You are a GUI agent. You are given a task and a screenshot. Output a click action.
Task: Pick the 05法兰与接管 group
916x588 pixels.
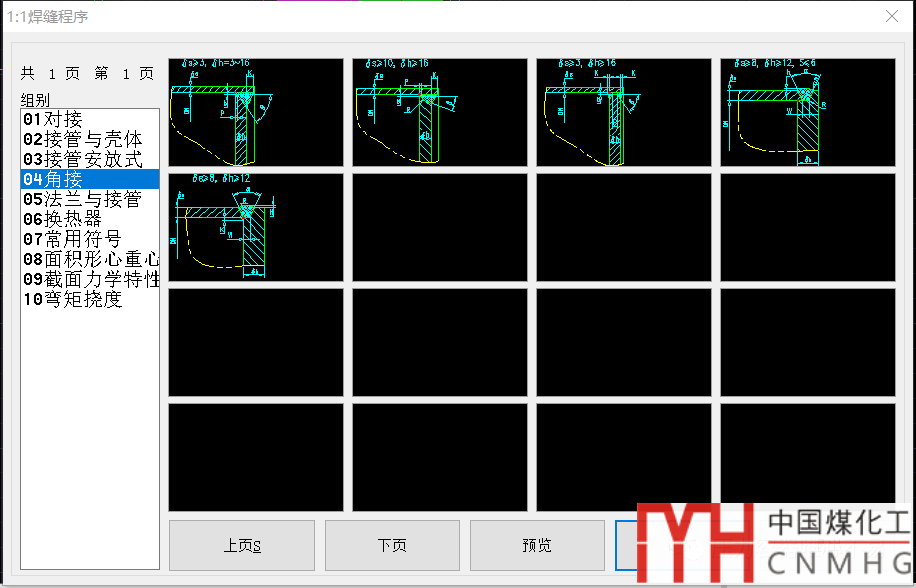90,199
